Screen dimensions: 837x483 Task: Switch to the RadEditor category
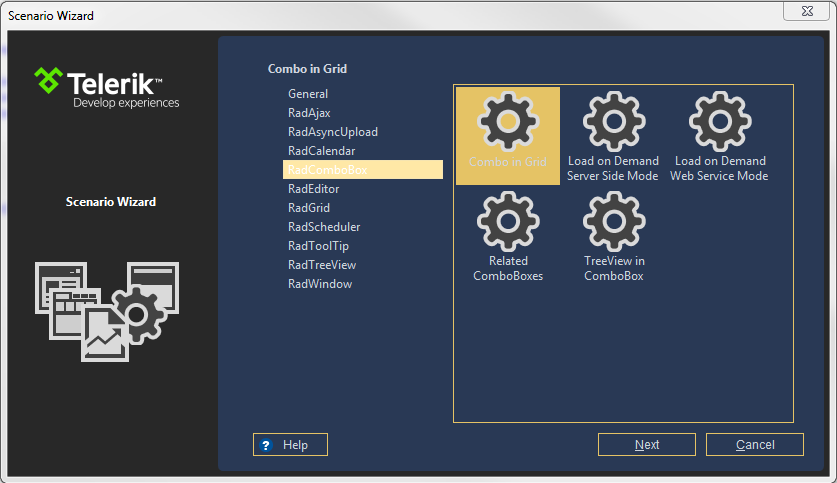pos(313,189)
